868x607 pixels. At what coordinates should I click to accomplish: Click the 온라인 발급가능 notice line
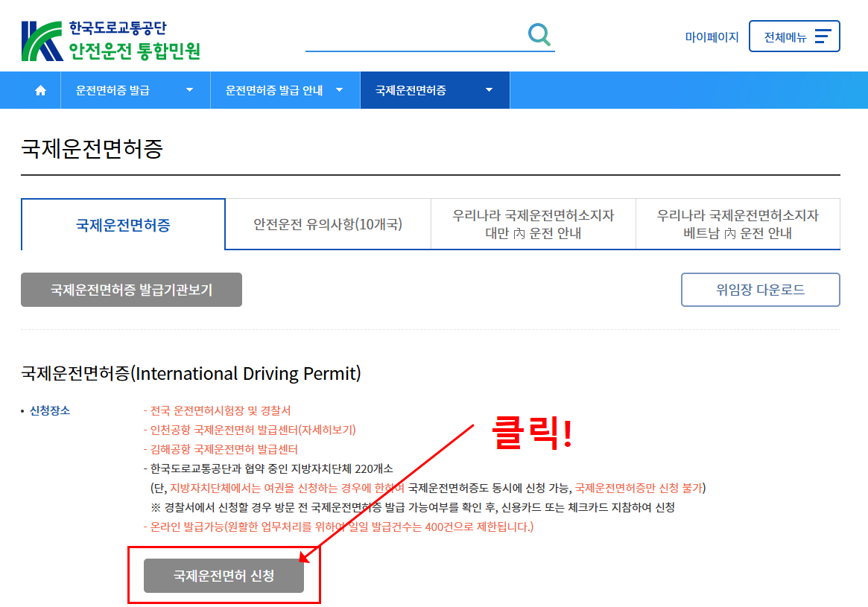(x=339, y=527)
